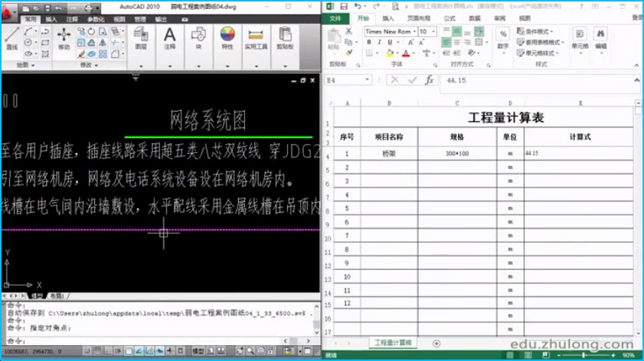The width and height of the screenshot is (644, 361).
Task: Toggle Wrap Text in Excel's alignment group
Action: (x=479, y=31)
